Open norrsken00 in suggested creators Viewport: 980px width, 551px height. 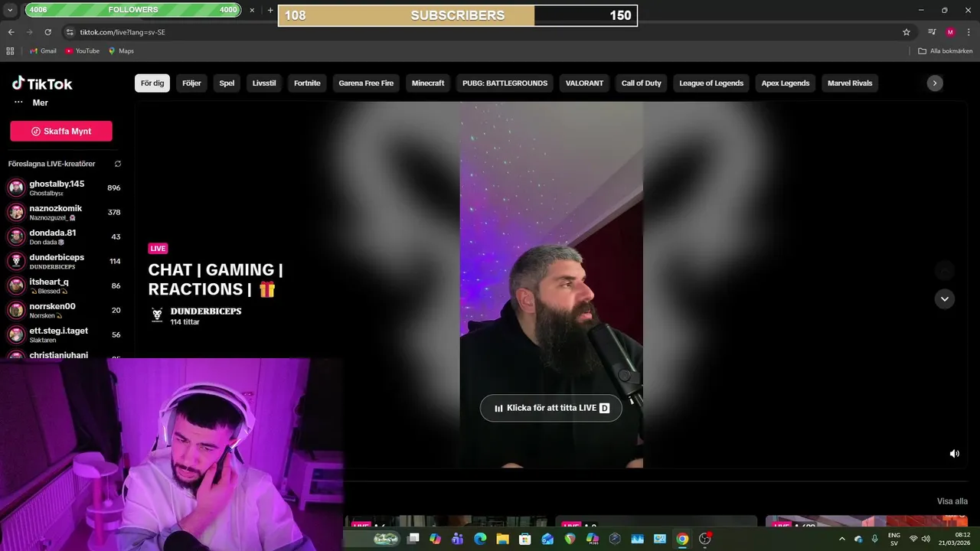click(64, 310)
